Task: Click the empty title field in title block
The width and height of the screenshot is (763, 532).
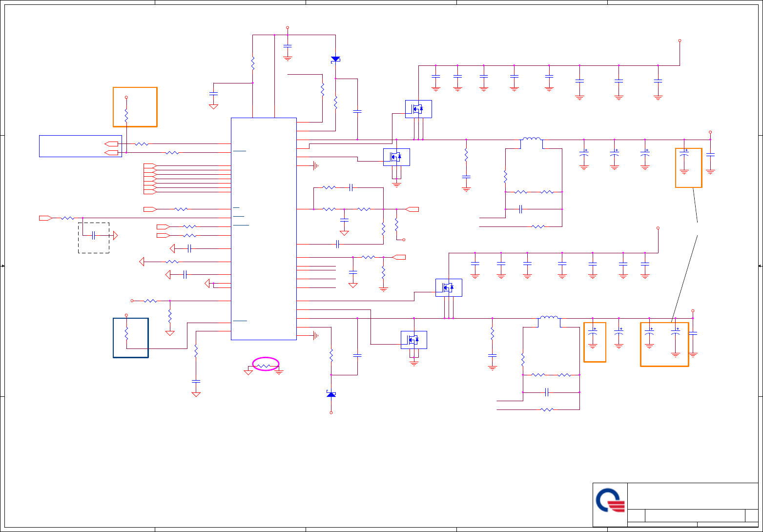Action: [x=693, y=496]
